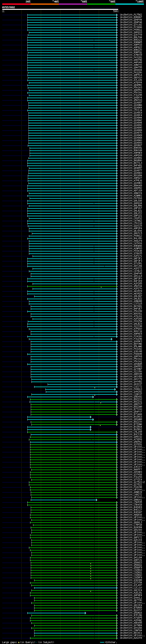Select the UniRef100_Q4CSC4 hit label

pyautogui.click(x=131, y=590)
